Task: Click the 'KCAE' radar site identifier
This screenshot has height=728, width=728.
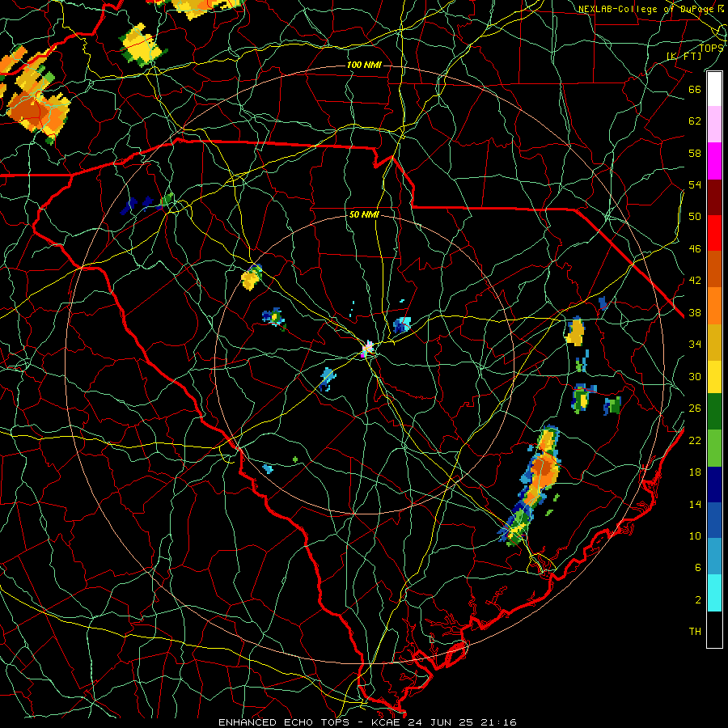Action: pos(385,722)
